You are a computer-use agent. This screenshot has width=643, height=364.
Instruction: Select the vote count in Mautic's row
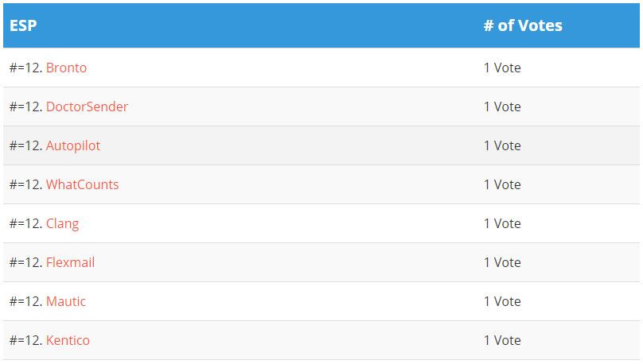pos(502,301)
